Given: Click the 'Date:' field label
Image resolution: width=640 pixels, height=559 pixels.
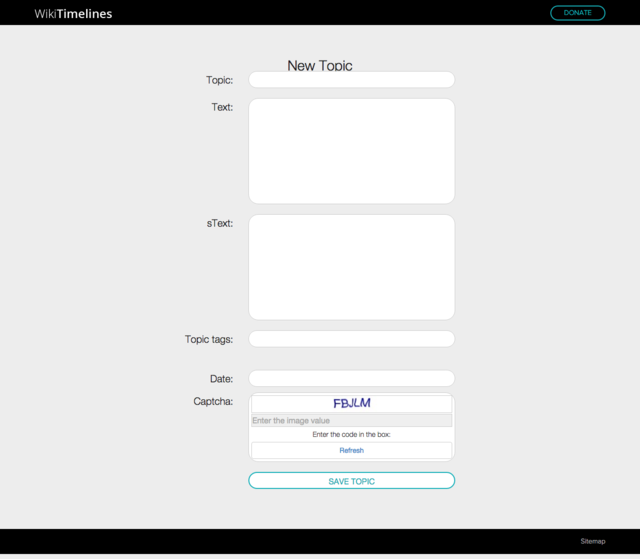Looking at the screenshot, I should tap(221, 379).
